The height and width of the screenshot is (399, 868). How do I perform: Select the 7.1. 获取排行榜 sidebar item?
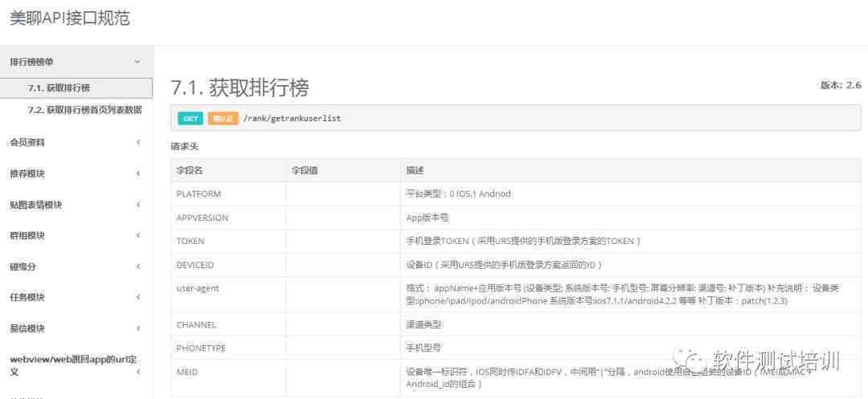[x=76, y=88]
